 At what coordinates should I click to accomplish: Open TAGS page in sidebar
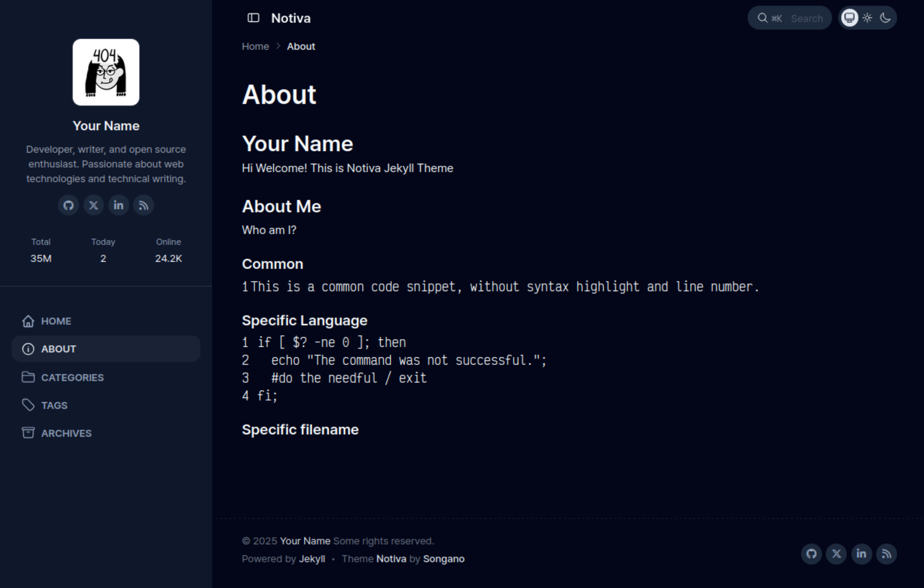click(54, 405)
